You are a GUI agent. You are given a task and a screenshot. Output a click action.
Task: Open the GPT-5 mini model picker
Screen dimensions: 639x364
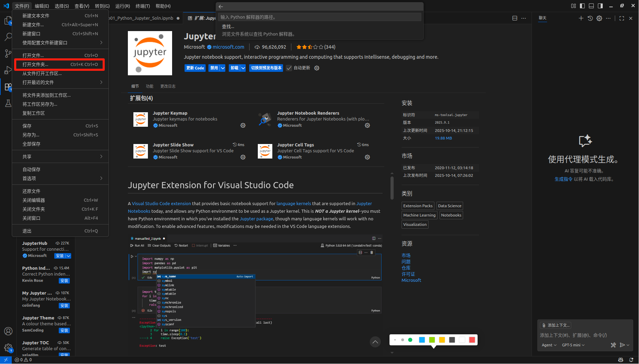click(573, 345)
